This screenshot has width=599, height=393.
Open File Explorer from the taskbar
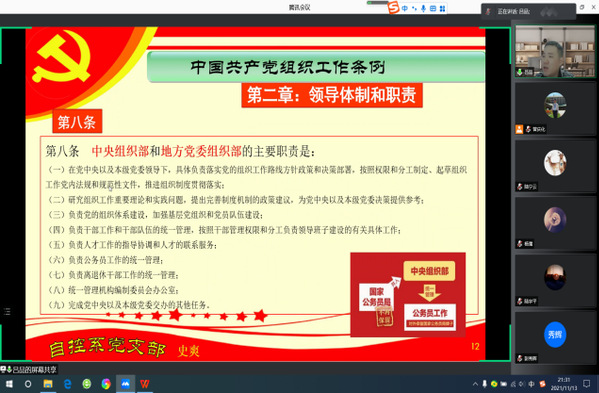coord(48,384)
